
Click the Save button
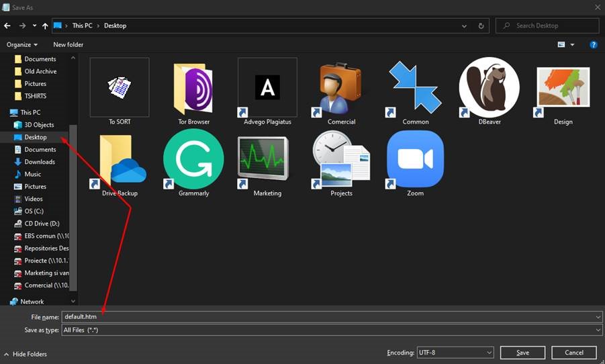click(522, 353)
